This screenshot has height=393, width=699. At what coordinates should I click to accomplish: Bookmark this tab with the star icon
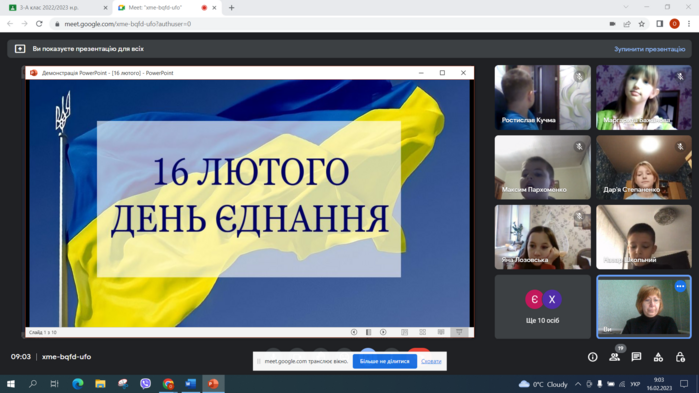pyautogui.click(x=641, y=24)
